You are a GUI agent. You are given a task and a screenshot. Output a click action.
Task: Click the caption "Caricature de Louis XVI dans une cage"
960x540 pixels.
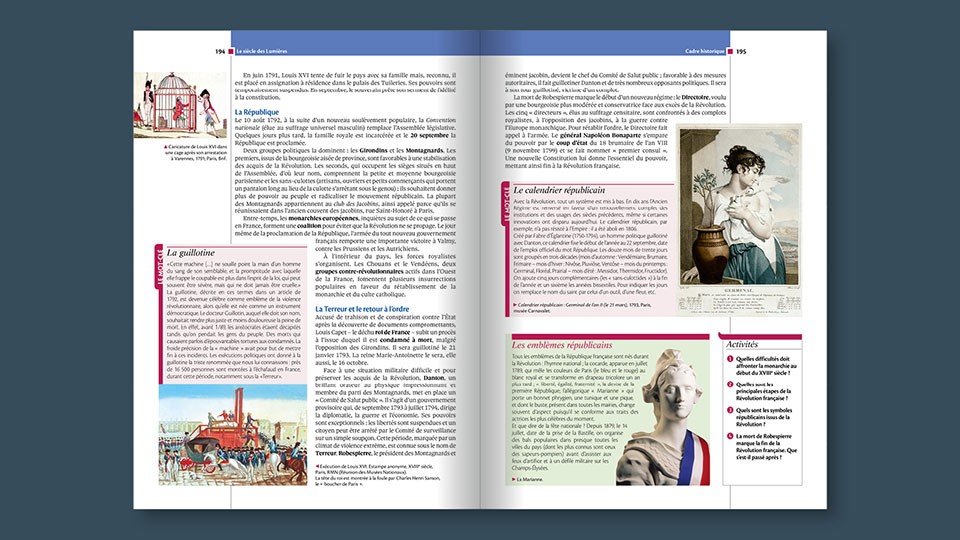pos(196,152)
